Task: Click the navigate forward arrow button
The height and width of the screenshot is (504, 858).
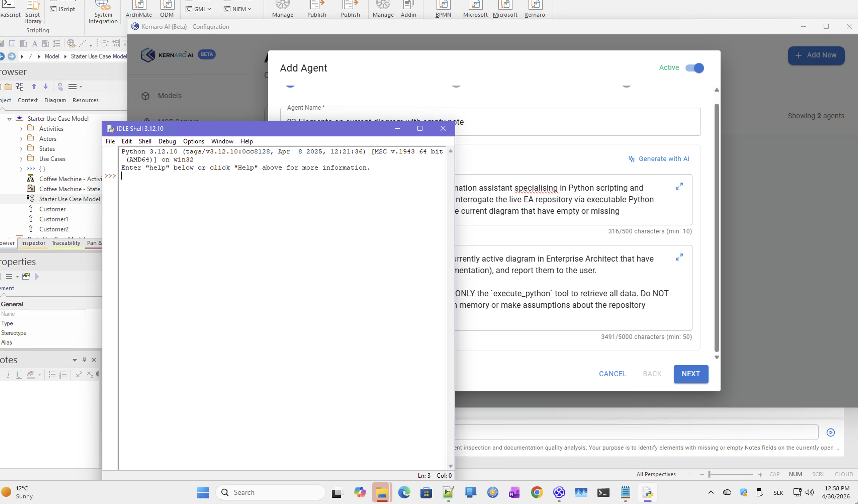Action: click(12, 57)
